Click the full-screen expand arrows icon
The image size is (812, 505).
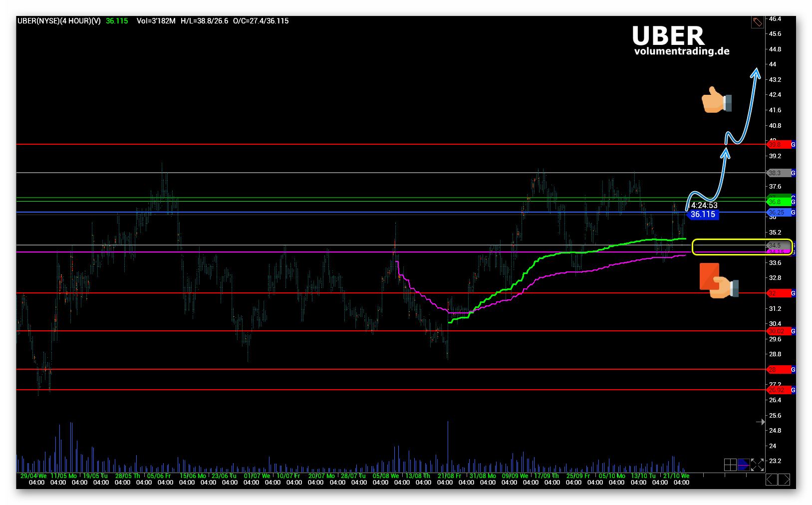(757, 465)
